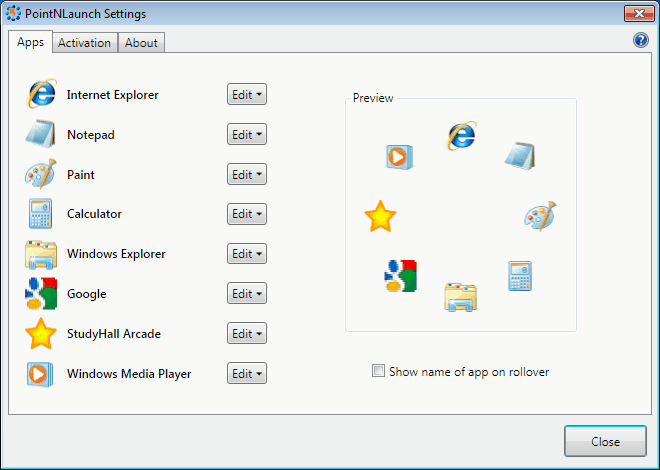Click the Paint palette icon in the apps list
The height and width of the screenshot is (470, 660).
[x=41, y=174]
